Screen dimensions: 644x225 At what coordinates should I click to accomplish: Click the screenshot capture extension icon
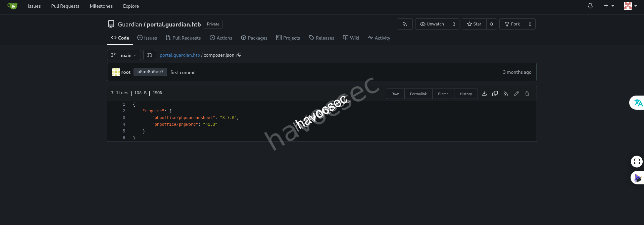pos(637,162)
